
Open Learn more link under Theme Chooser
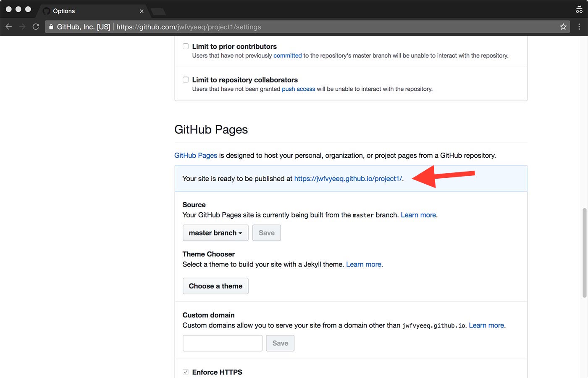pyautogui.click(x=364, y=264)
